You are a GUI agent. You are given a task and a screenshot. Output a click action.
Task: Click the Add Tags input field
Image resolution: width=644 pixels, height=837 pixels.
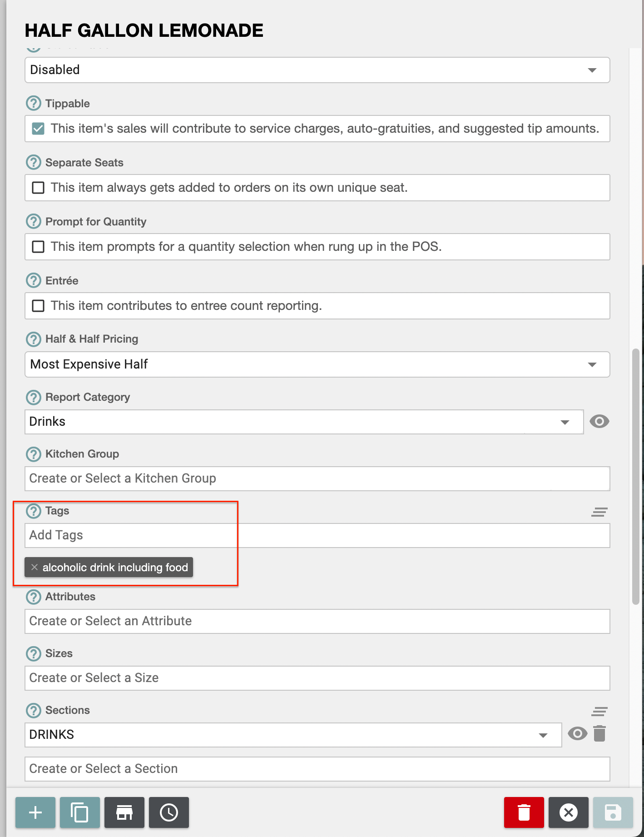(x=317, y=535)
